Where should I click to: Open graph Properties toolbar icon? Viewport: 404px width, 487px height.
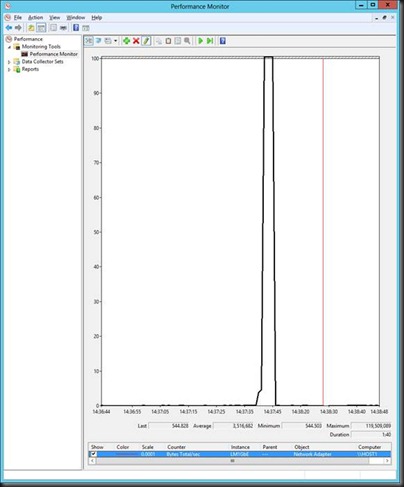178,41
